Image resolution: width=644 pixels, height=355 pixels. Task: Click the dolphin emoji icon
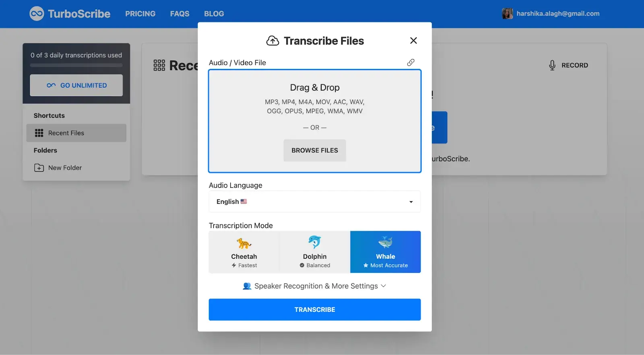click(315, 242)
